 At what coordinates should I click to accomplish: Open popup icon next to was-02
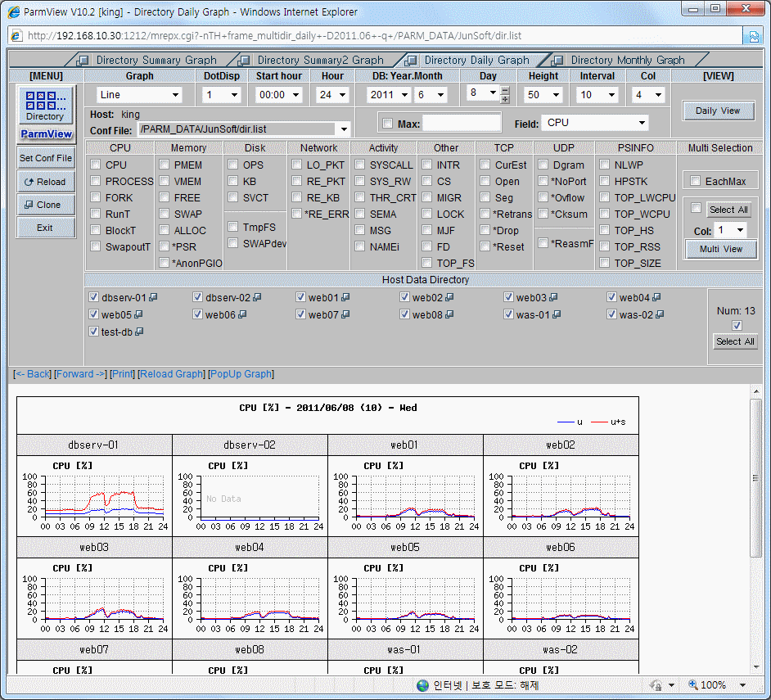tap(660, 314)
